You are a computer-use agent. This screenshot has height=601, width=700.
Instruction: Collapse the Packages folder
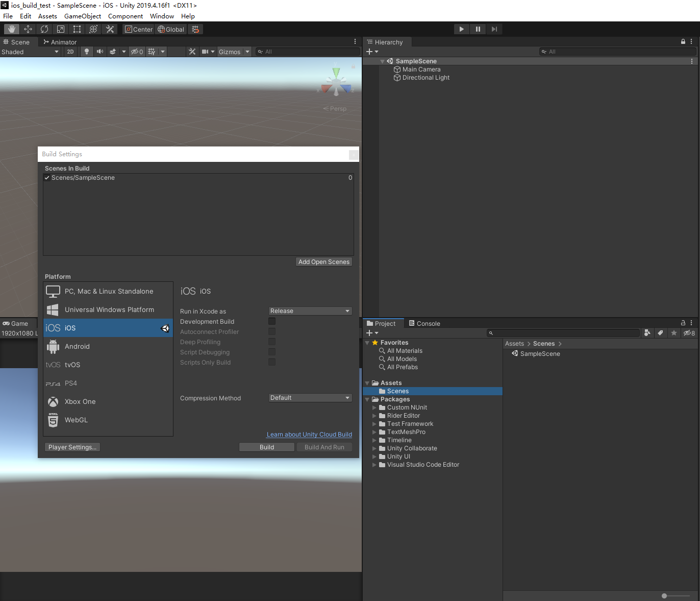(x=367, y=399)
